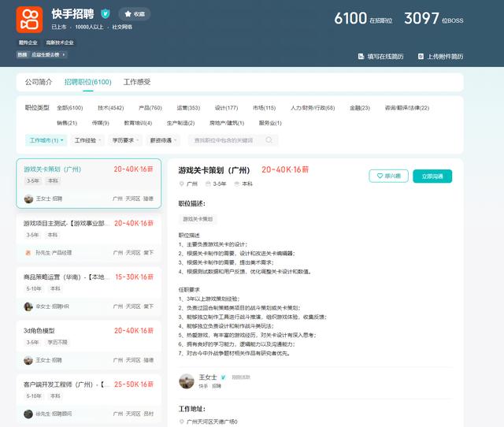
Task: Click the experience briefcase icon beside 3-5年
Action: [x=208, y=184]
